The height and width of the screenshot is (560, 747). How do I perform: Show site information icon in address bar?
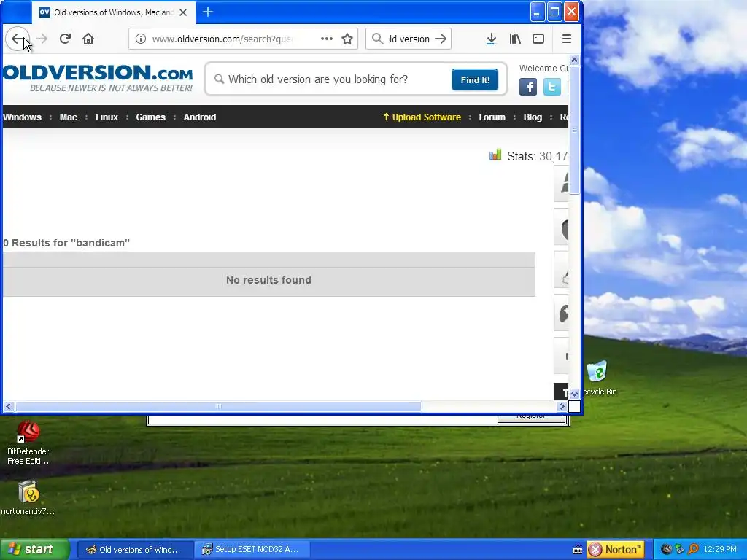coord(141,39)
